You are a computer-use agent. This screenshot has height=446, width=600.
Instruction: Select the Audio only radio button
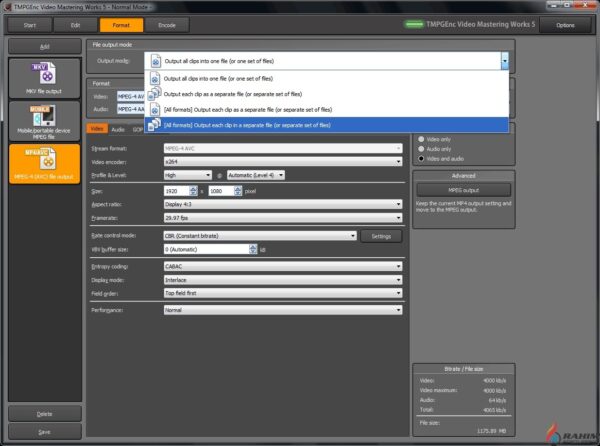pyautogui.click(x=421, y=149)
